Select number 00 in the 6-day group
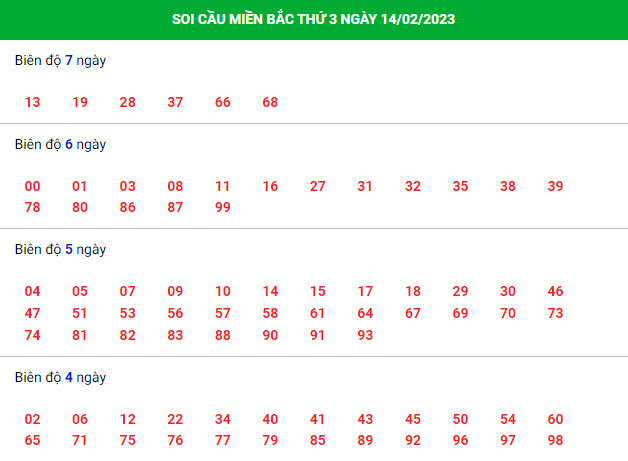The height and width of the screenshot is (461, 628). [x=32, y=186]
